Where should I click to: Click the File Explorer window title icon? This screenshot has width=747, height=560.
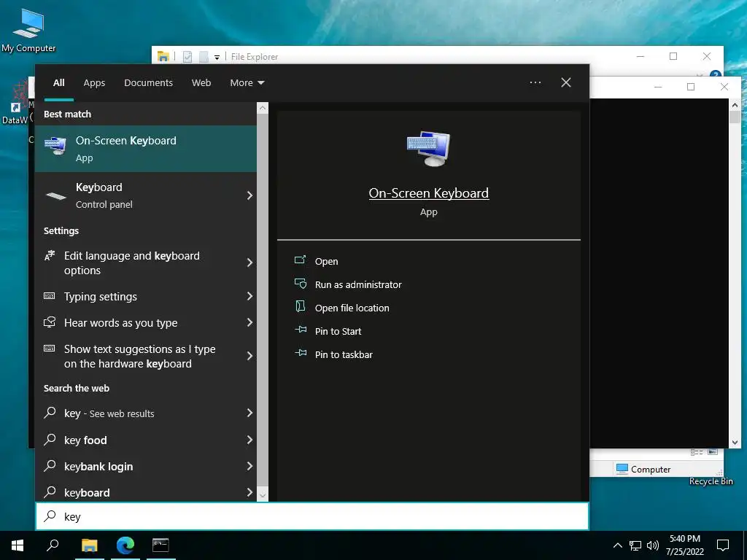tap(163, 57)
